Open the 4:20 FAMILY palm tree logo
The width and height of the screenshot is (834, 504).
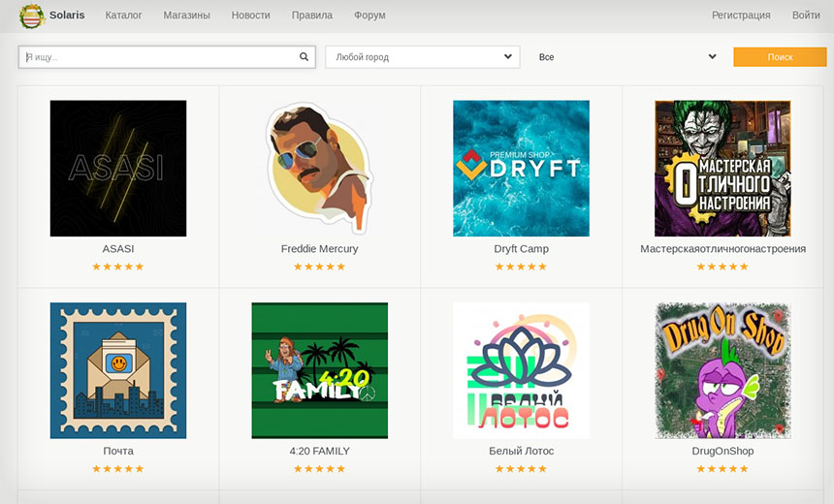pos(319,370)
